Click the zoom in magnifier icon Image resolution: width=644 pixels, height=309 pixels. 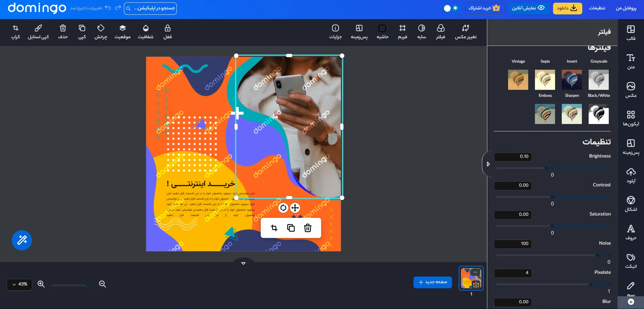(41, 284)
